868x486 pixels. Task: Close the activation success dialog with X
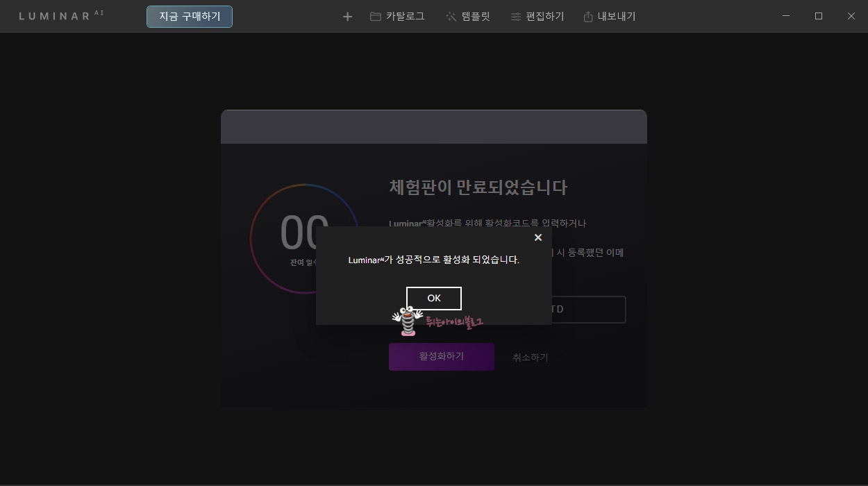click(537, 237)
